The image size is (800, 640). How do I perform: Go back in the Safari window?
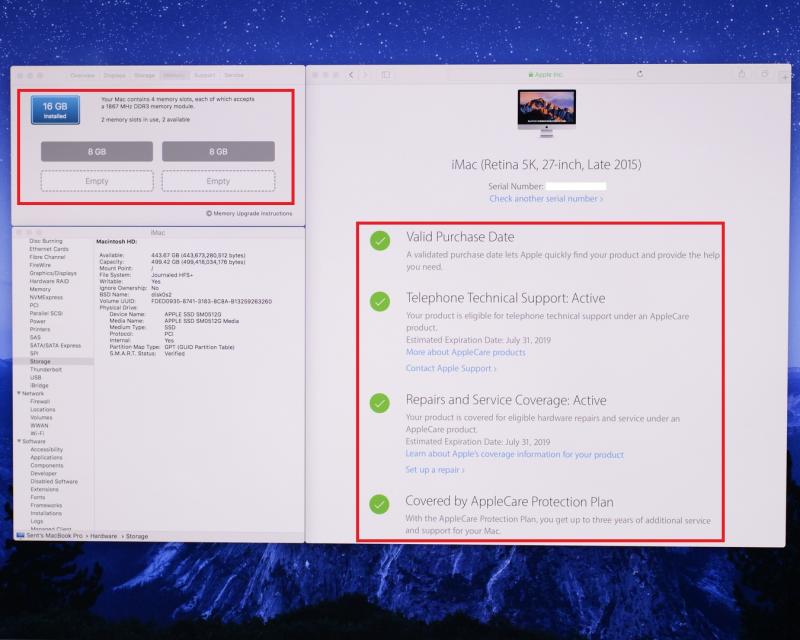(x=351, y=75)
